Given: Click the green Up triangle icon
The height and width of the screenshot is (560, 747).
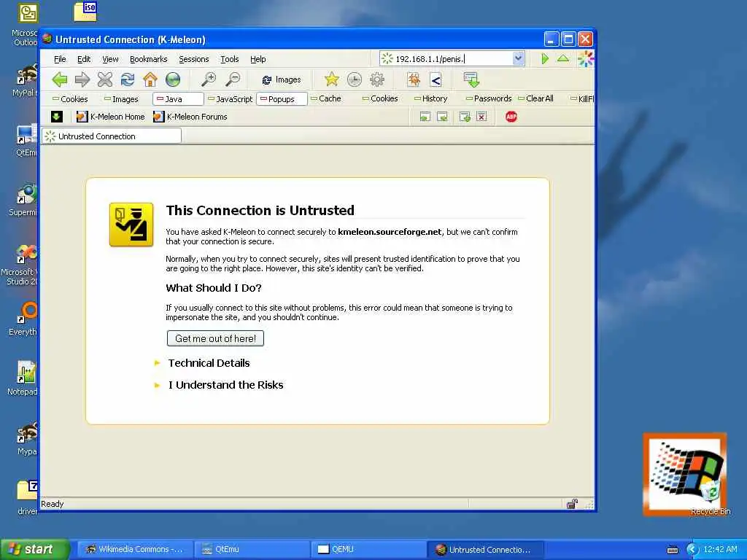Looking at the screenshot, I should [x=563, y=58].
